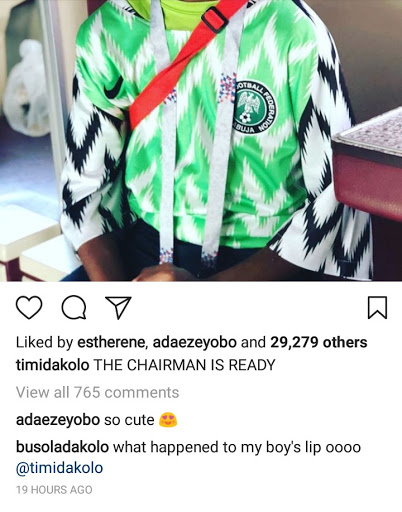This screenshot has height=512, width=402.
Task: Open estherene's profile from the likes line
Action: coord(113,343)
